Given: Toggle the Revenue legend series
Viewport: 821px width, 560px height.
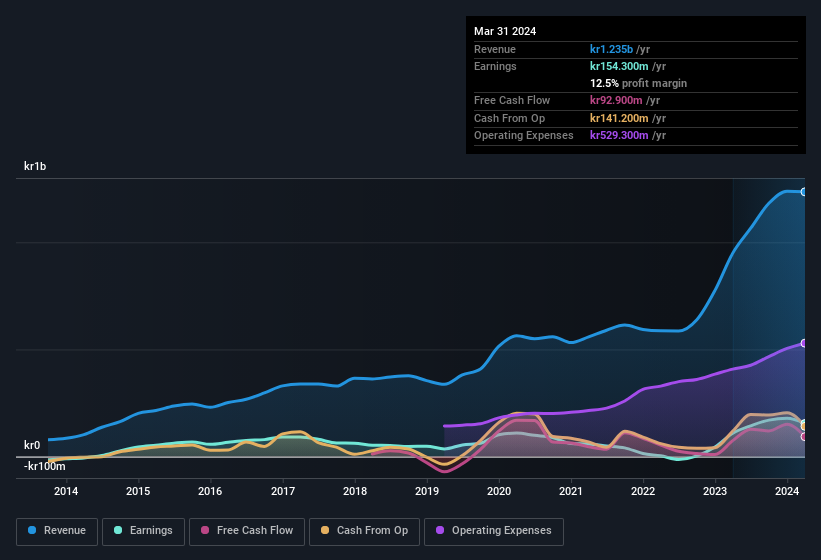Looking at the screenshot, I should 57,531.
